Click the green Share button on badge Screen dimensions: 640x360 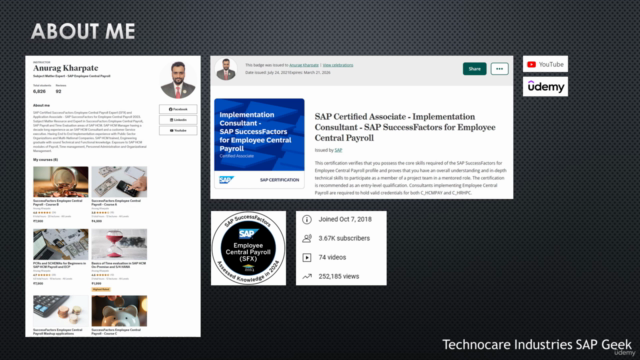pos(474,69)
